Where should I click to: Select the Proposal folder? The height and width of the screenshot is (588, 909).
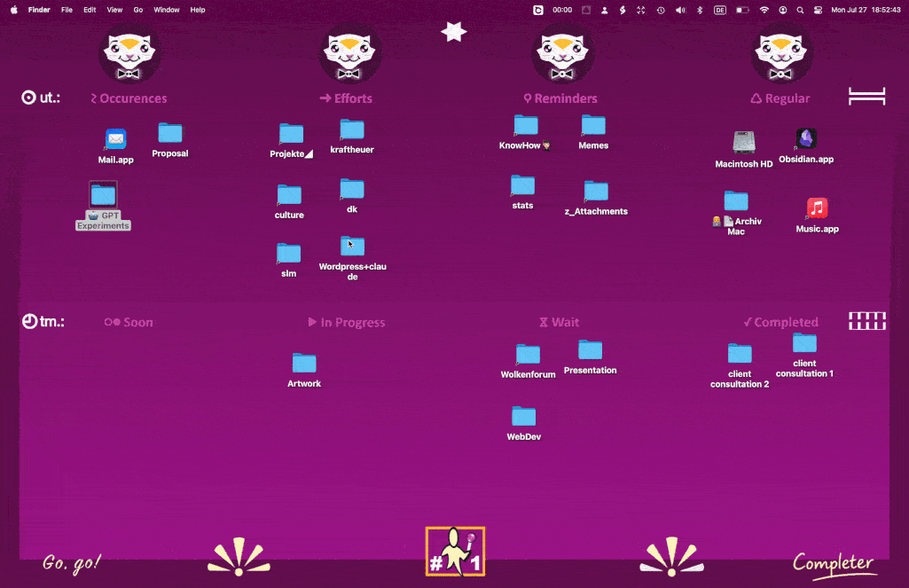(x=170, y=133)
